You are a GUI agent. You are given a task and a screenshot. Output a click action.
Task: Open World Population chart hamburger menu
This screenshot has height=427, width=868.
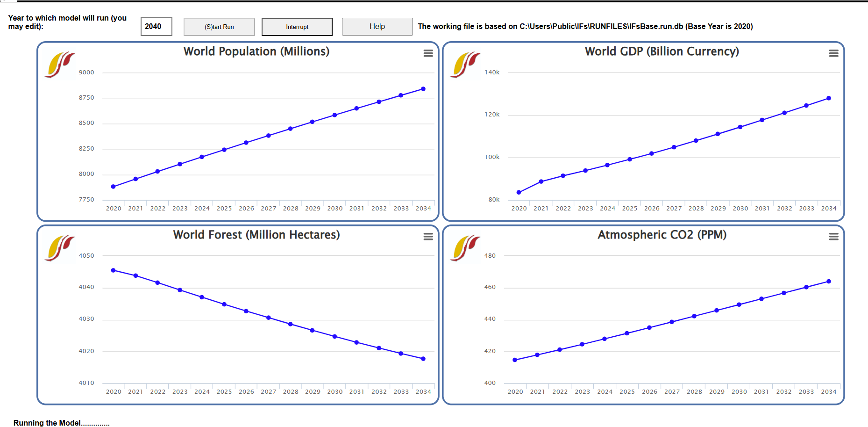[x=428, y=53]
